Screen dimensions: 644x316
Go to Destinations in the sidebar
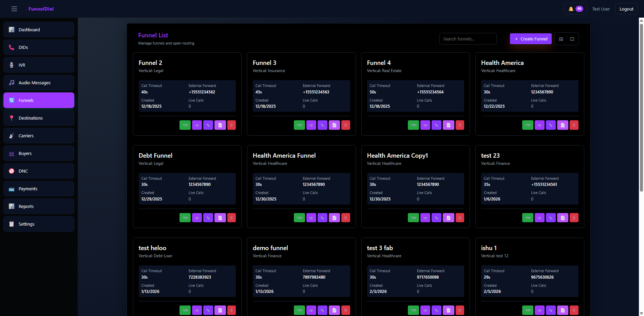tap(39, 118)
